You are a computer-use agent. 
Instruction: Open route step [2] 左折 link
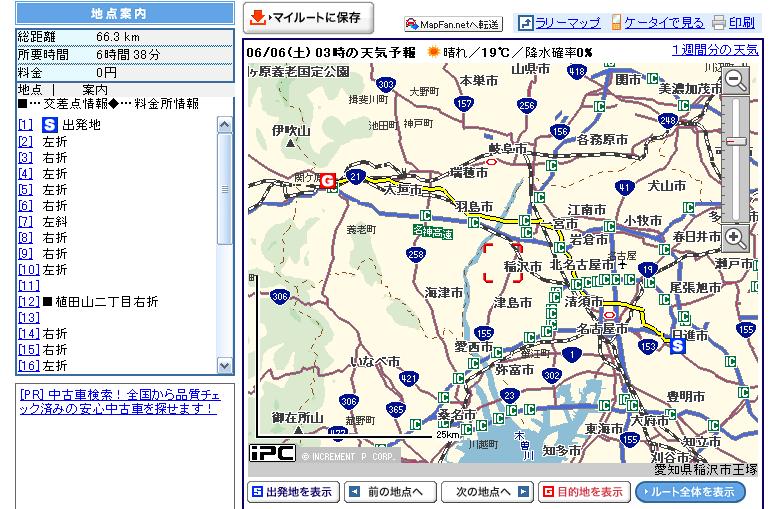pyautogui.click(x=25, y=142)
